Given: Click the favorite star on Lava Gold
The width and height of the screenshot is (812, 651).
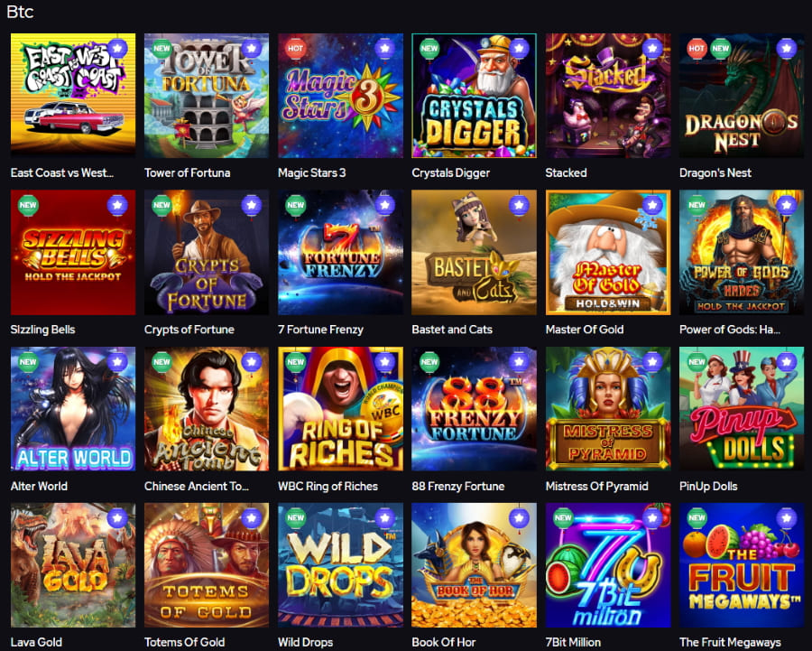Looking at the screenshot, I should pos(117,517).
